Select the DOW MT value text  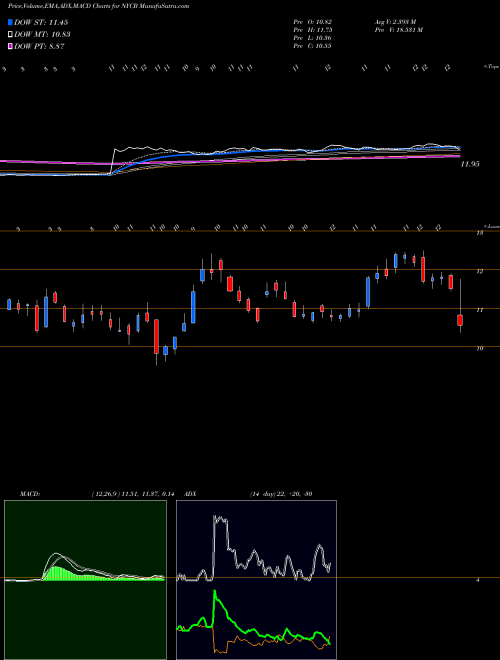point(42,34)
